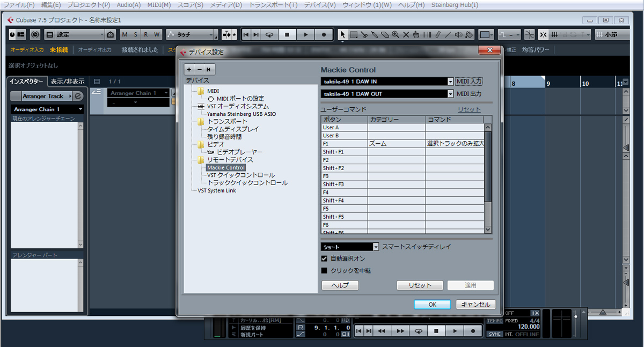Viewport: 644px width, 347px height.
Task: Click the user command table vertical scrollbar
Action: [488, 179]
